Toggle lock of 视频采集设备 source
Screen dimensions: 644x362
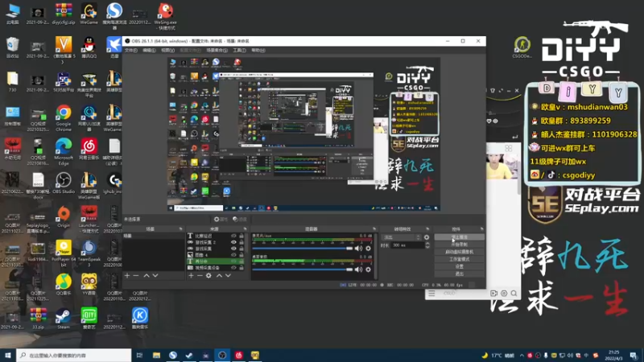[x=242, y=268]
